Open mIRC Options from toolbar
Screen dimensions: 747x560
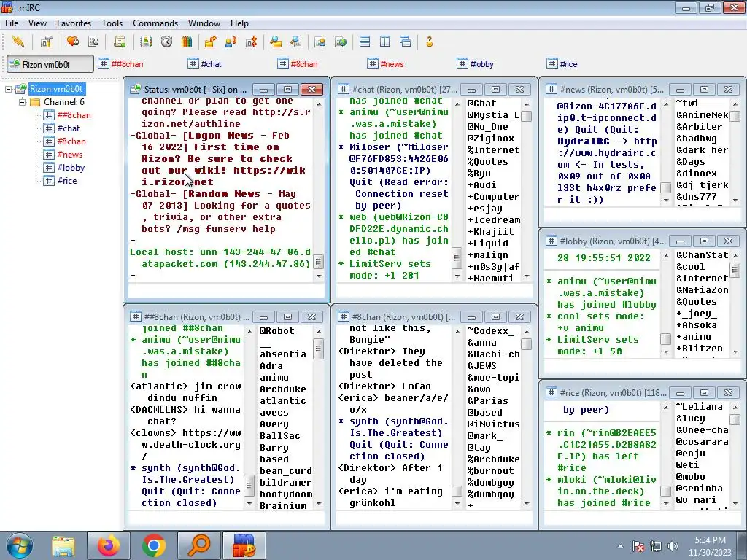point(46,42)
